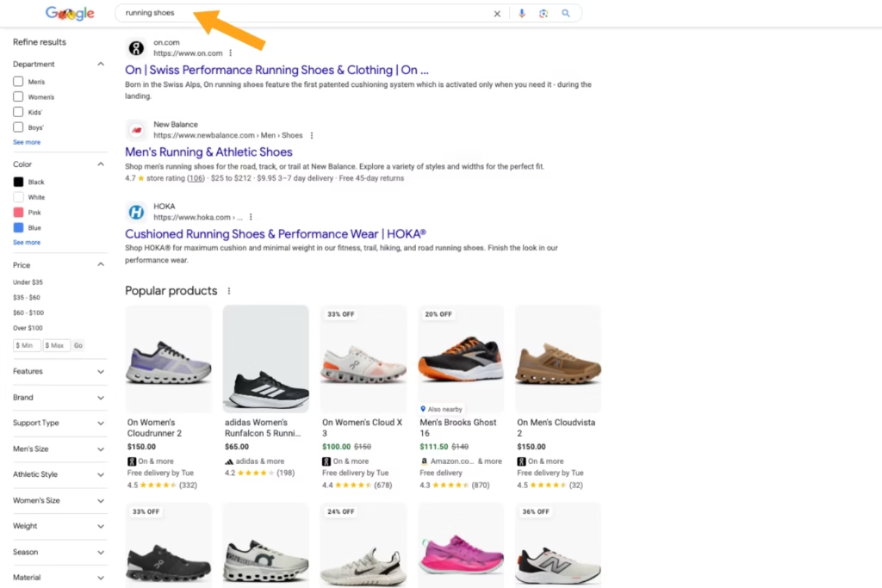This screenshot has height=588, width=882.
Task: Click the $ Min price input field
Action: pyautogui.click(x=27, y=345)
